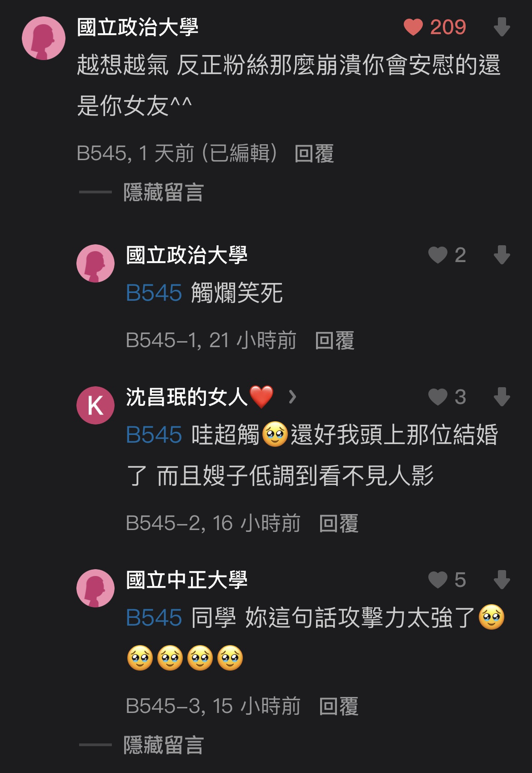The height and width of the screenshot is (773, 532).
Task: Open the K avatar of 沈昌珉的女人
Action: (95, 405)
